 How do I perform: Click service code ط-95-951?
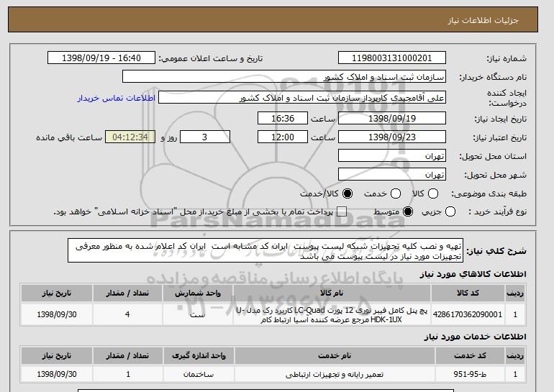471,374
